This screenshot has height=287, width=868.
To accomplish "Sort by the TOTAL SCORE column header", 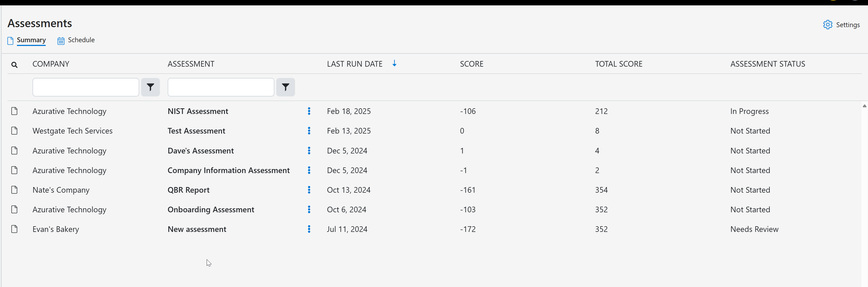I will [619, 64].
